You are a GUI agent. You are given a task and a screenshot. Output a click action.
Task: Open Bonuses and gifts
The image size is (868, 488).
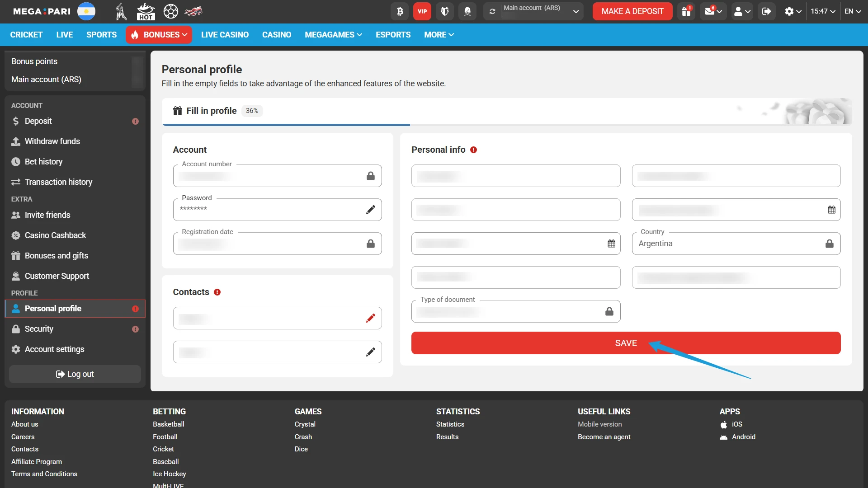pos(75,256)
